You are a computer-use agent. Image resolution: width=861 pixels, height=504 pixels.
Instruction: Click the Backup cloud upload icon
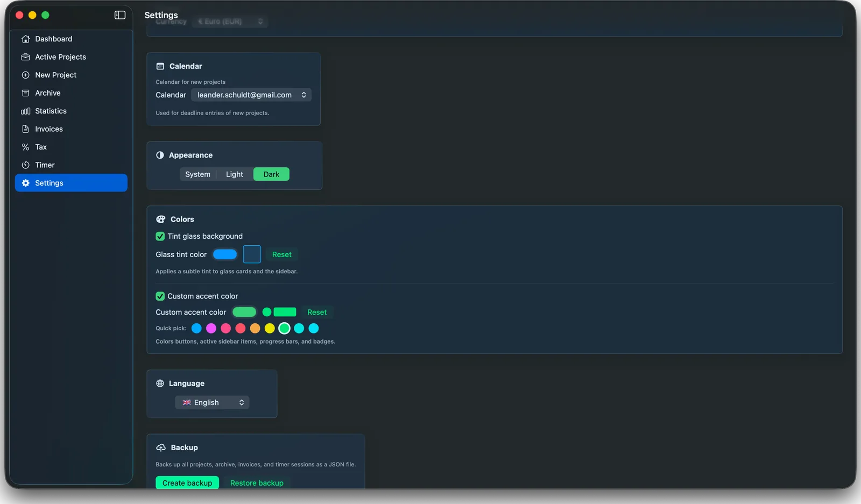click(160, 448)
